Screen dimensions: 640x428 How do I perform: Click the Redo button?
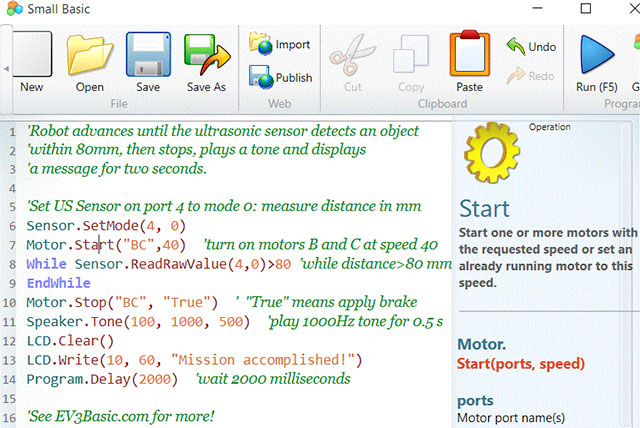point(531,76)
